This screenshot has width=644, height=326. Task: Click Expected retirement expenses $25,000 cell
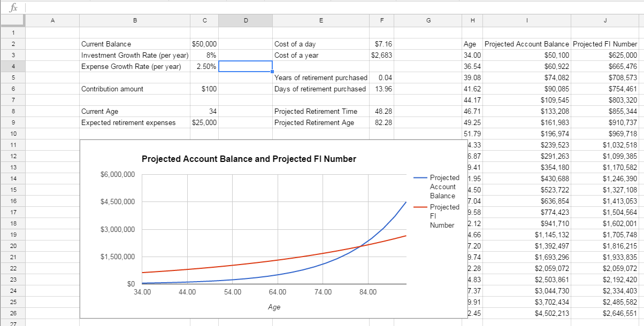pyautogui.click(x=205, y=122)
